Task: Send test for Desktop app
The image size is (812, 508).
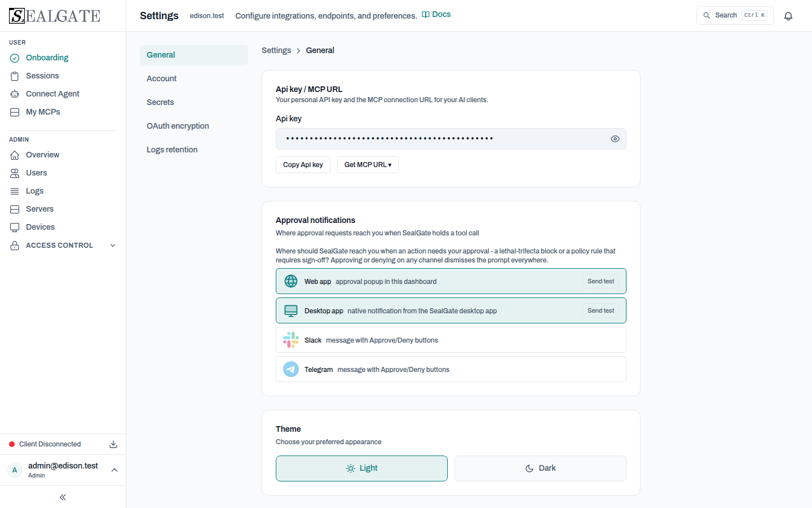Action: tap(601, 310)
